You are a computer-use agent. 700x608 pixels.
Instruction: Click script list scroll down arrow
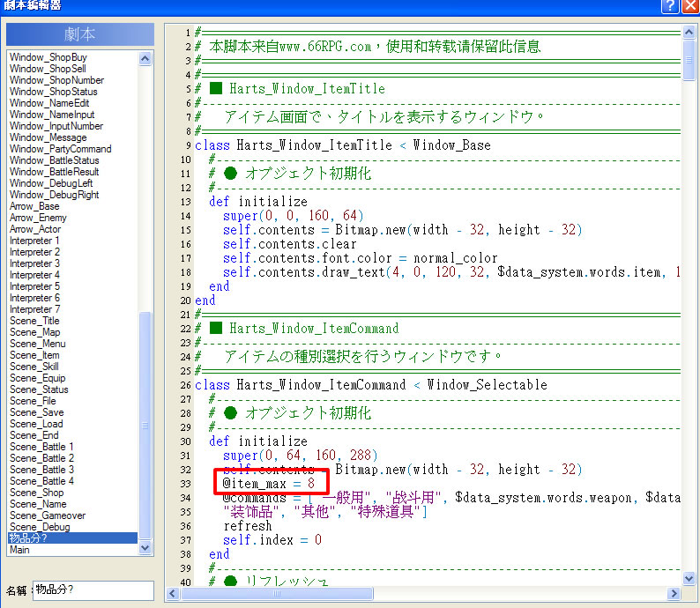pyautogui.click(x=145, y=548)
